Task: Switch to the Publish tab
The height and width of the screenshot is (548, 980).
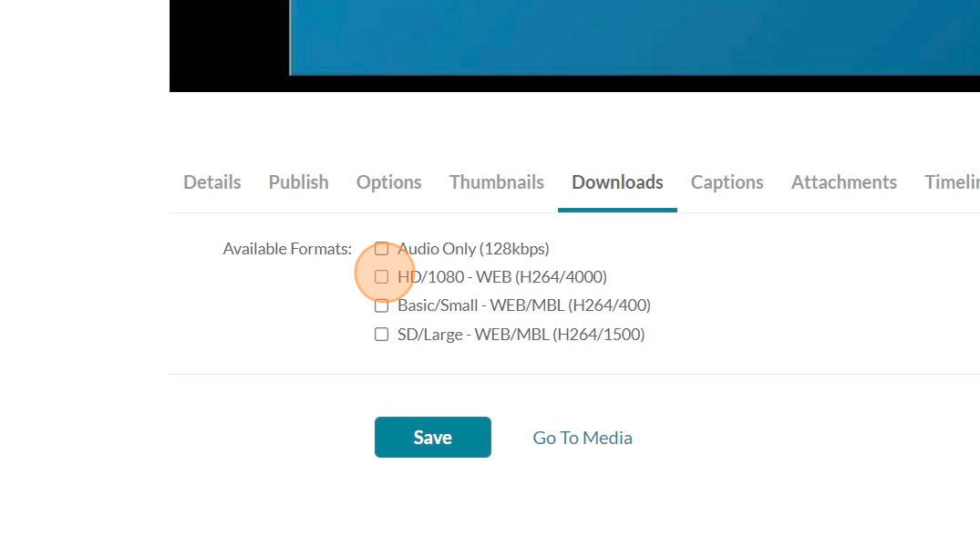Action: pyautogui.click(x=298, y=181)
